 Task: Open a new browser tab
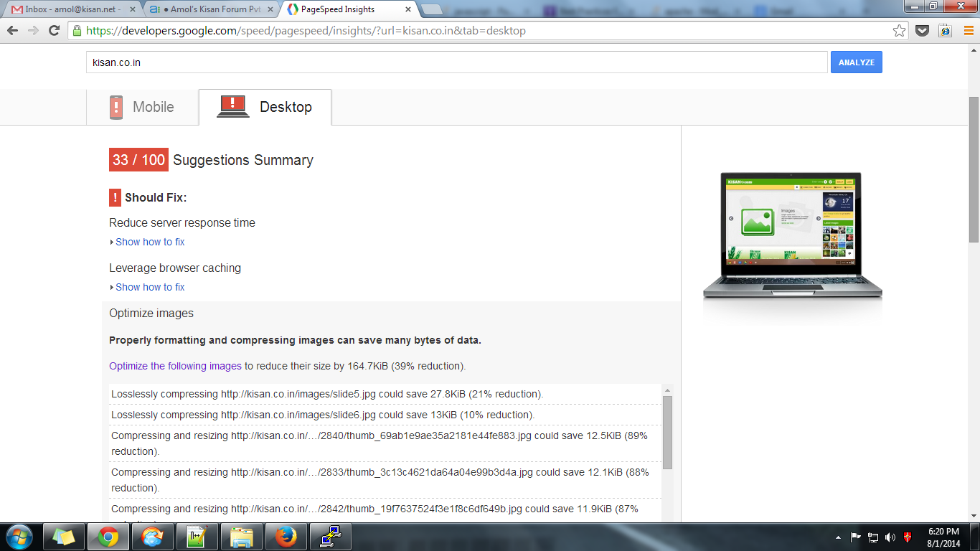point(431,10)
